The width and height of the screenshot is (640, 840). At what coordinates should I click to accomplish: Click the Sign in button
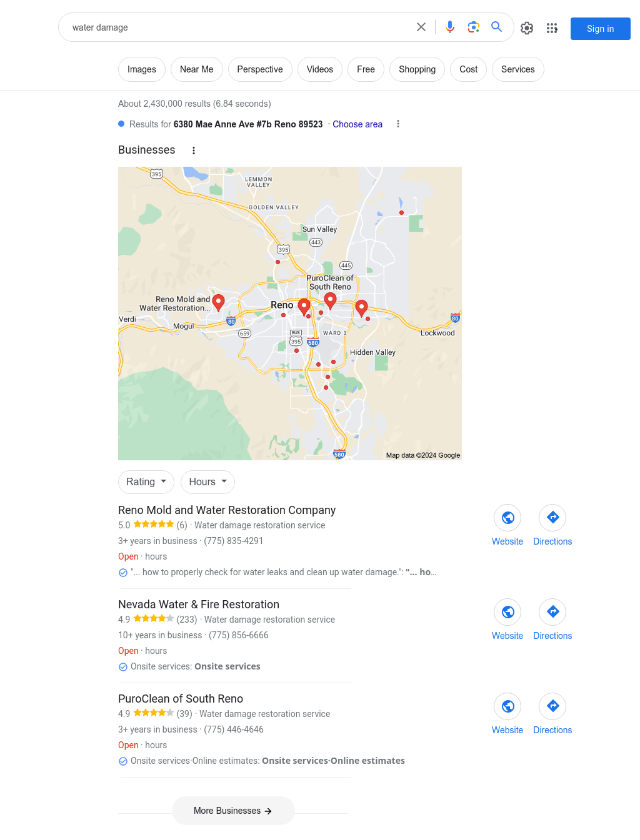pos(601,29)
